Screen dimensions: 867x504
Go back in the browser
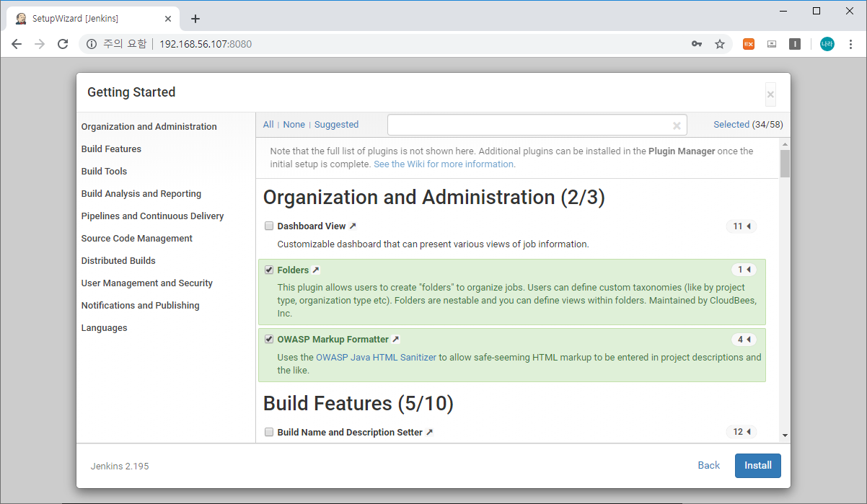pyautogui.click(x=17, y=44)
